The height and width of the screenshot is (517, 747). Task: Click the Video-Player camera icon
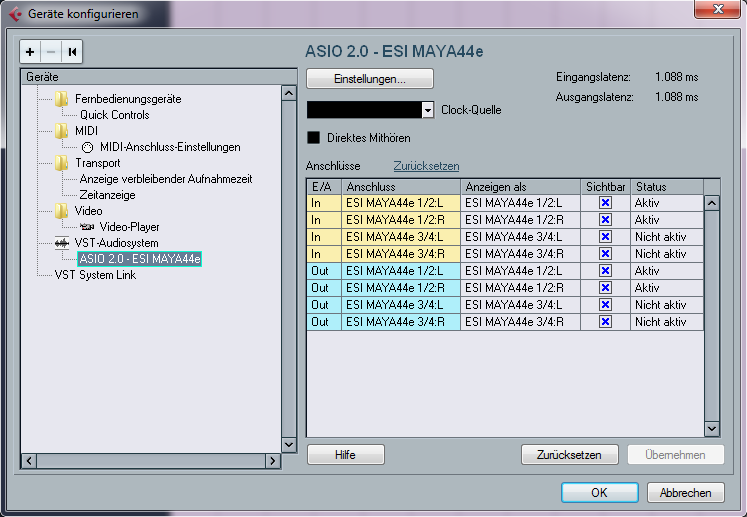click(87, 227)
